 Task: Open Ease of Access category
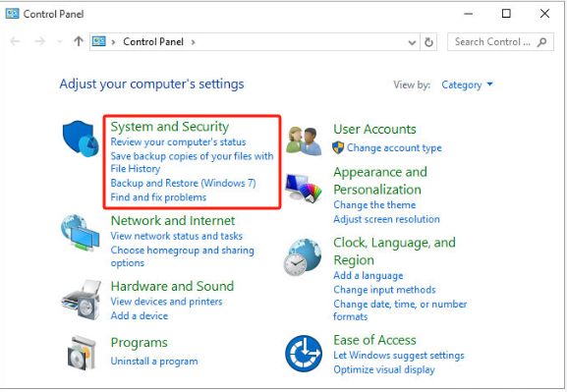[x=374, y=340]
